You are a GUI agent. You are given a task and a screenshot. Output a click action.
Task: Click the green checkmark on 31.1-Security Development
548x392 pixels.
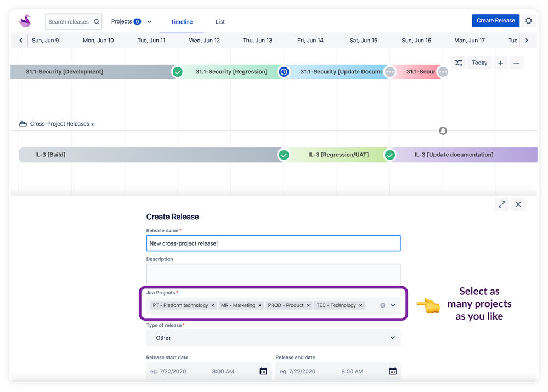click(177, 71)
